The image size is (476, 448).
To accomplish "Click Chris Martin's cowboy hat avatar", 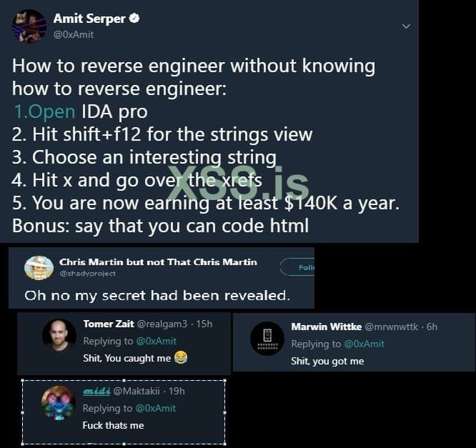I will tap(39, 267).
